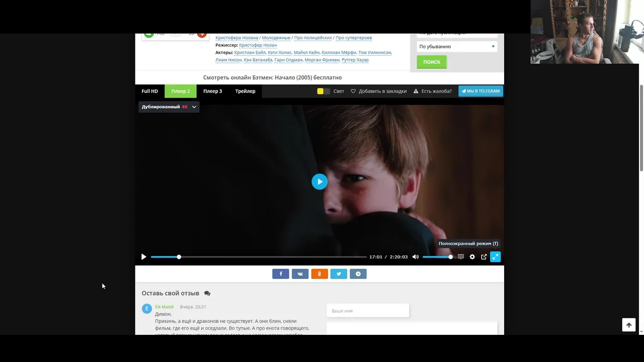Viewport: 644px width, 362px height.
Task: Click the Смотреть онлайн Бэтмен: Начало heading
Action: pos(272,77)
